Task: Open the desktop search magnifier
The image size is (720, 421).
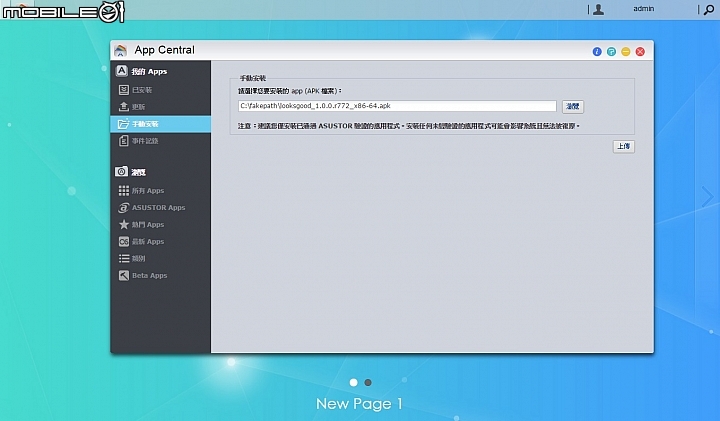Action: click(709, 9)
